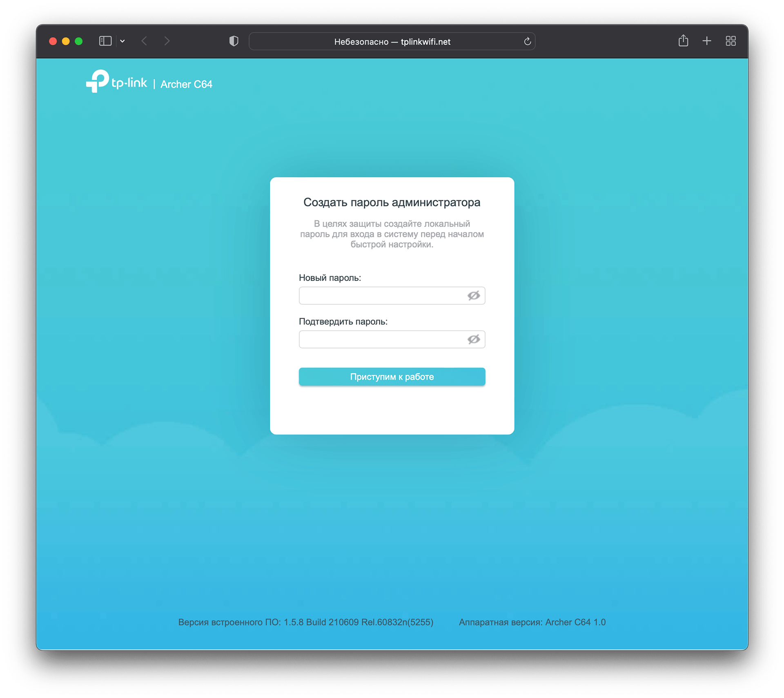784x698 pixels.
Task: Show Safari tab overview grid
Action: (731, 41)
